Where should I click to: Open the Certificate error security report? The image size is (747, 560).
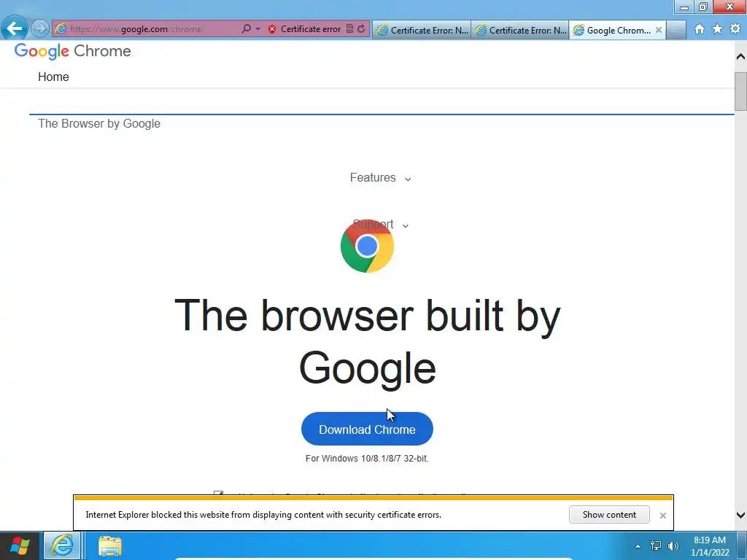(x=311, y=29)
